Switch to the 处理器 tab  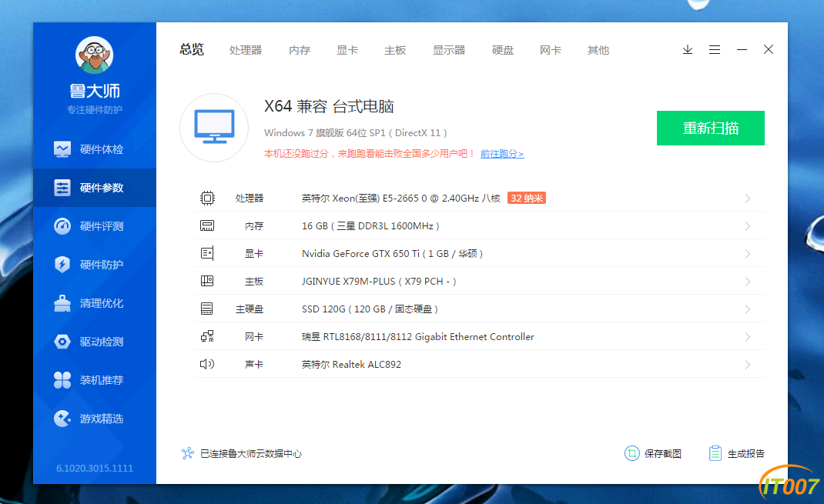(246, 50)
